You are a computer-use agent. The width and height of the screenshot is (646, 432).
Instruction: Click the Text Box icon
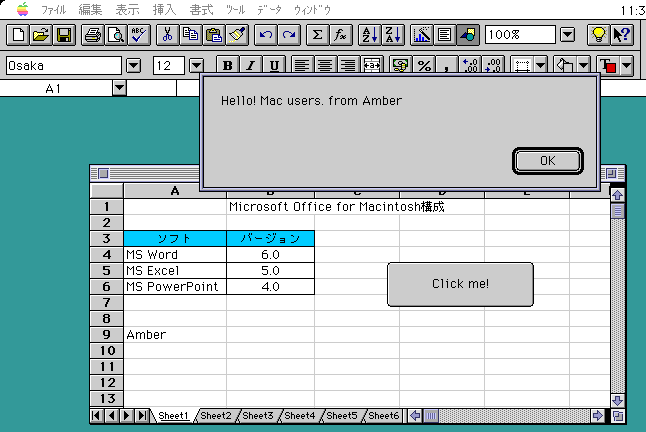(x=445, y=35)
